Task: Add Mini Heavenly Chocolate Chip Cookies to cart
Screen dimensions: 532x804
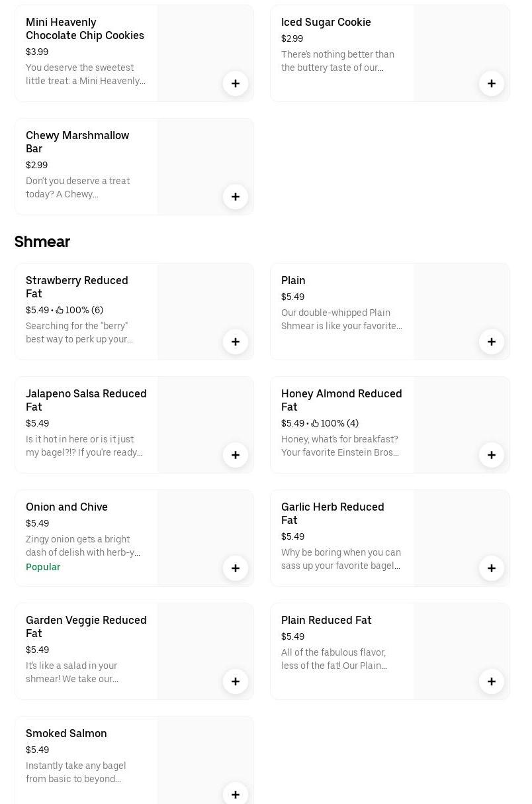Action: click(235, 83)
